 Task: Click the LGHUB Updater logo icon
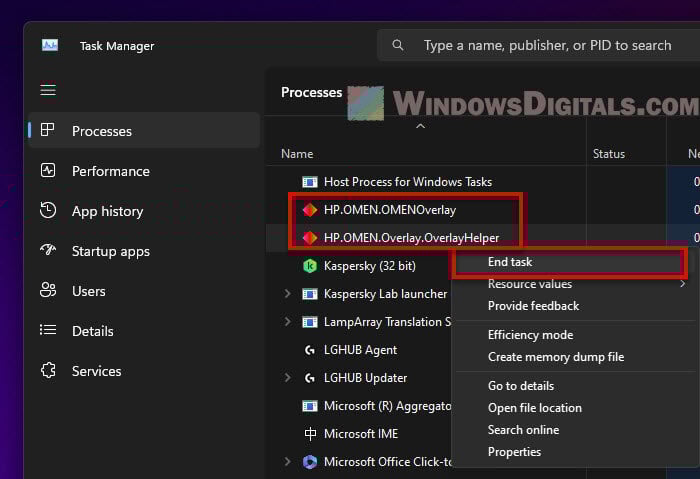pos(310,378)
